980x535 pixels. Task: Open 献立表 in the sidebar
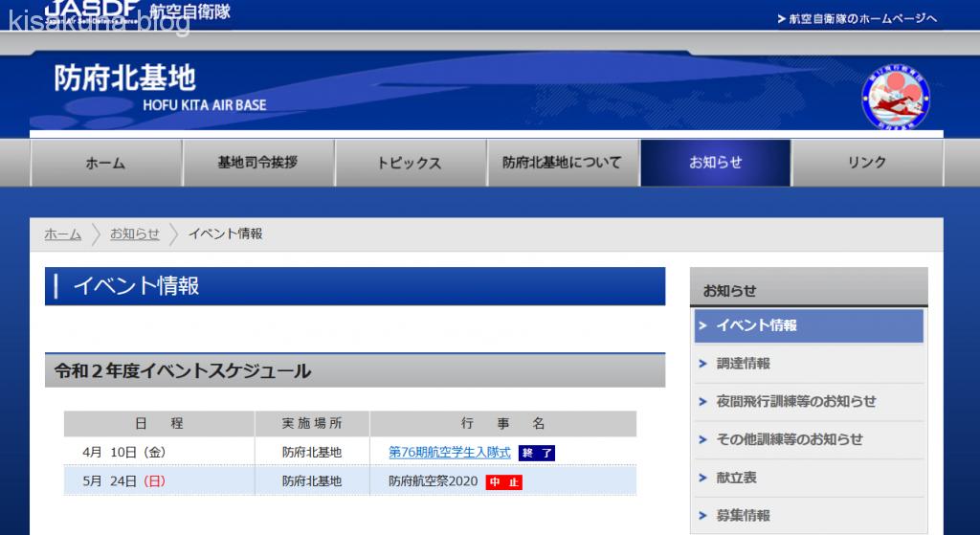point(736,478)
